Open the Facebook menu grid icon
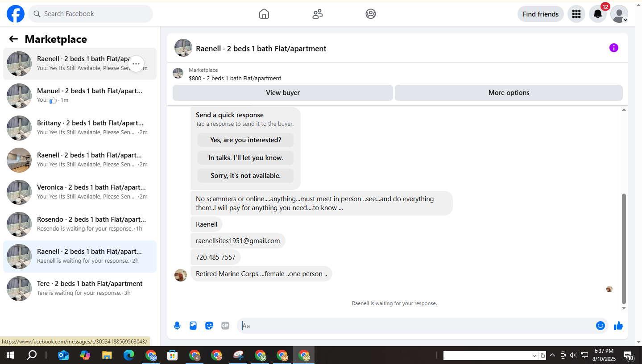The image size is (642, 364). coord(576,14)
